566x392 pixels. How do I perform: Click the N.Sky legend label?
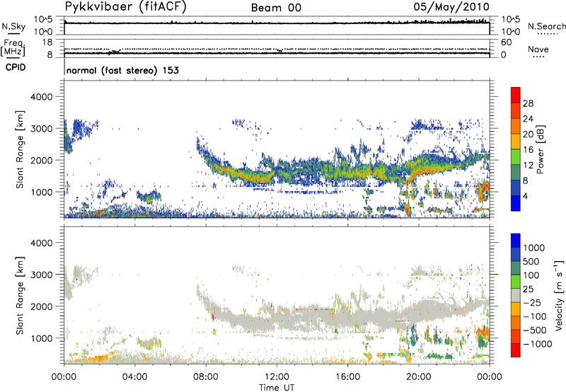13,26
